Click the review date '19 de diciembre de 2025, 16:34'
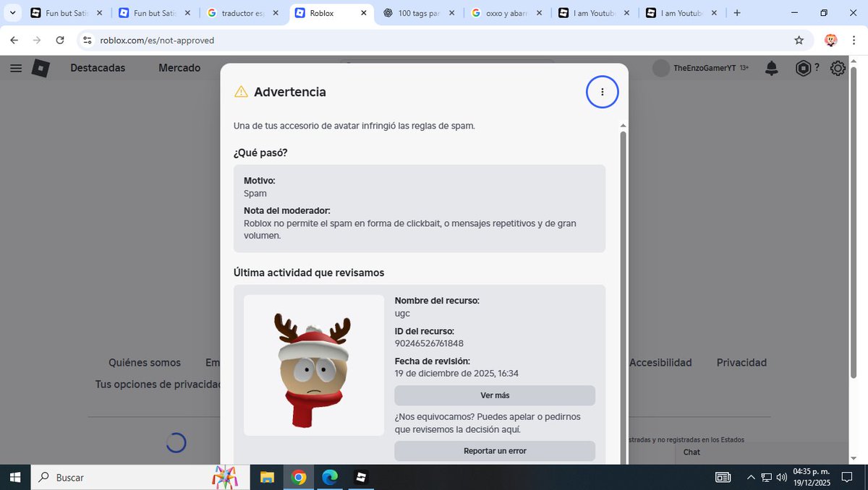868x490 pixels. coord(456,374)
